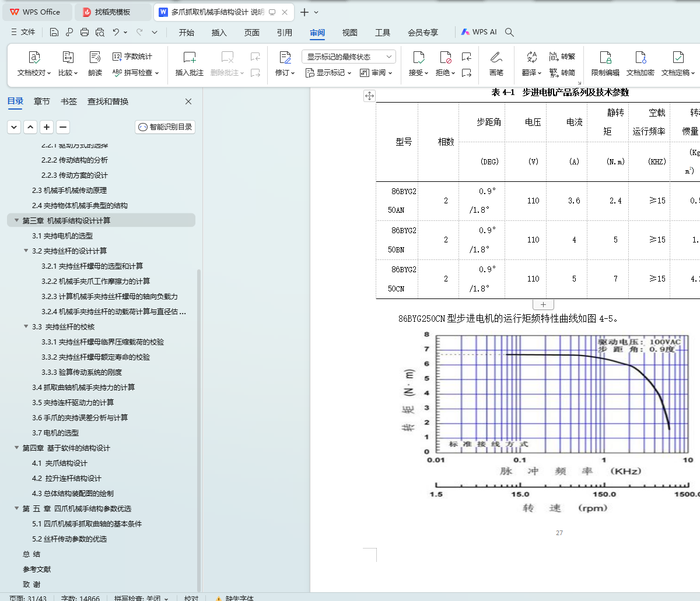Switch to 查找和替换 navigation tab

(108, 101)
